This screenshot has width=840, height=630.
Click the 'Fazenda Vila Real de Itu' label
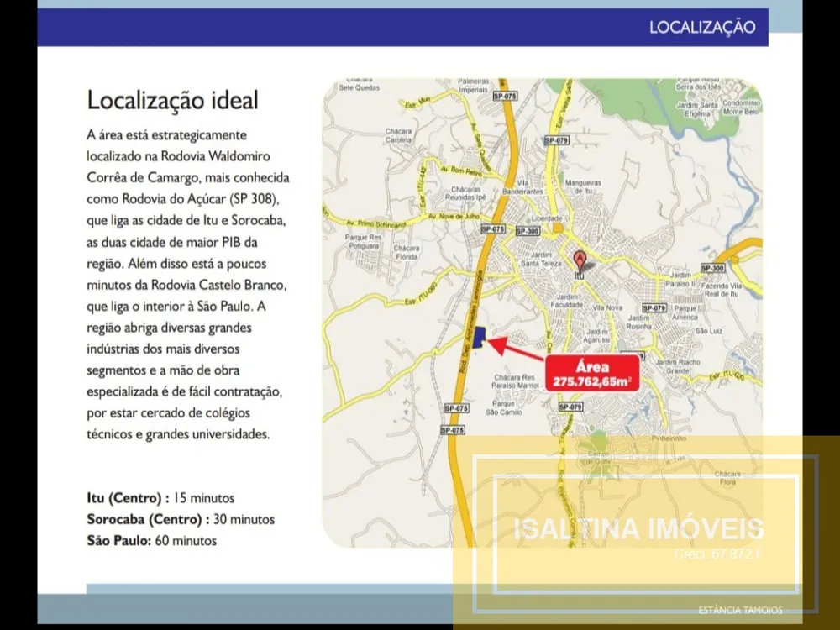[x=721, y=290]
